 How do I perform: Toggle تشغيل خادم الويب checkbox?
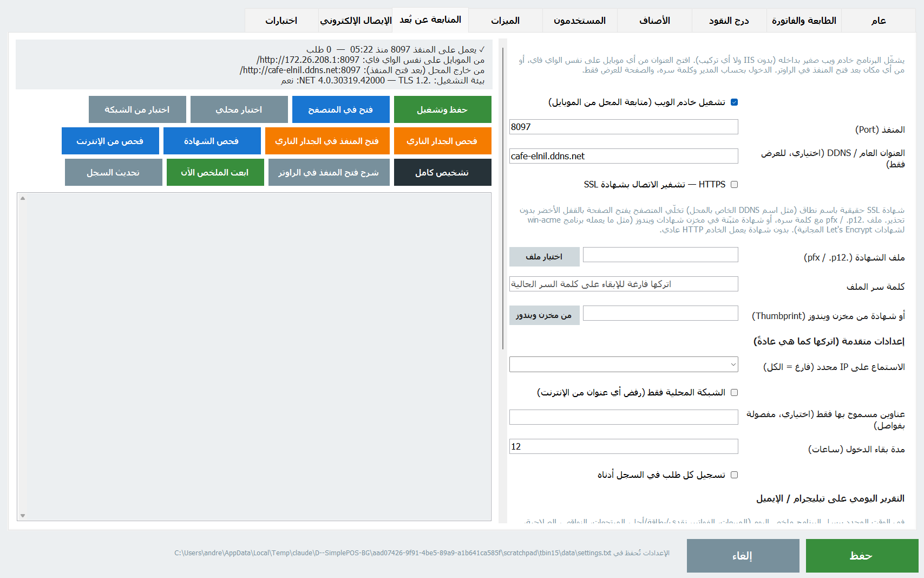pyautogui.click(x=734, y=102)
